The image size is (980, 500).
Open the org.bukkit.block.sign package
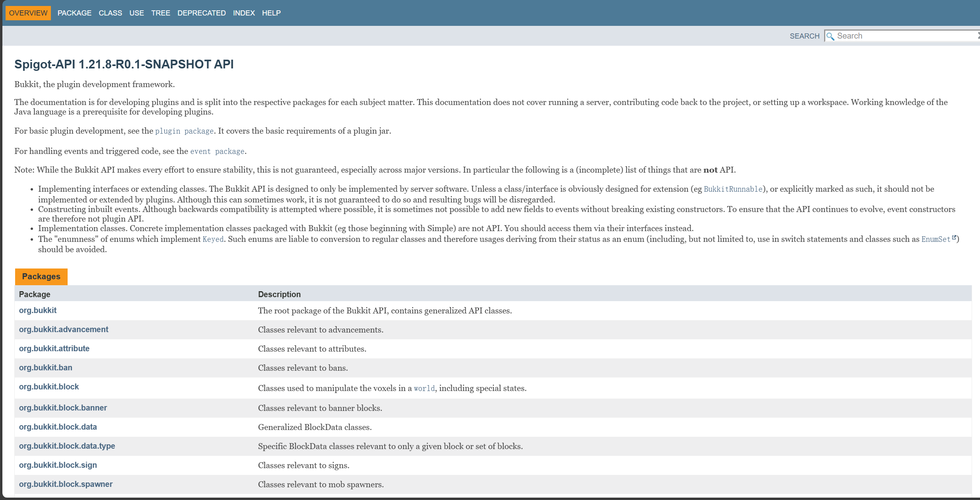pyautogui.click(x=58, y=465)
